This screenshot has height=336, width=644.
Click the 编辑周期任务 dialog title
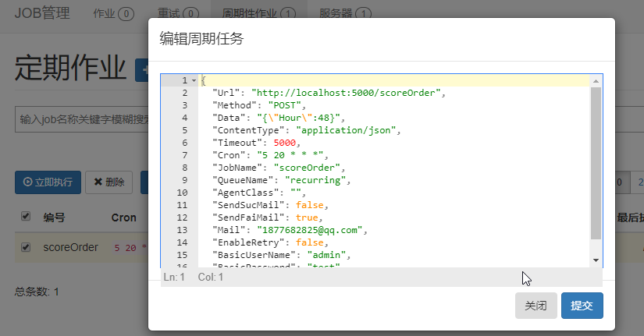[201, 38]
